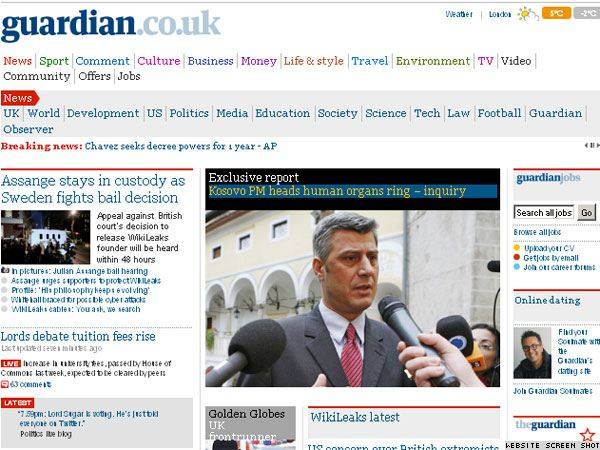This screenshot has width=600, height=450.
Task: Click the Go button for job search
Action: pyautogui.click(x=587, y=212)
